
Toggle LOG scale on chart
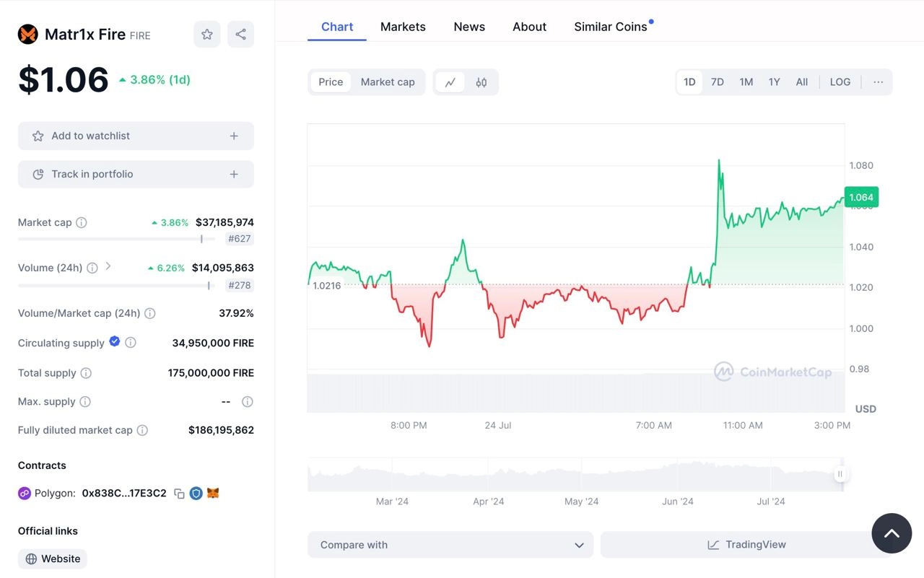(840, 82)
